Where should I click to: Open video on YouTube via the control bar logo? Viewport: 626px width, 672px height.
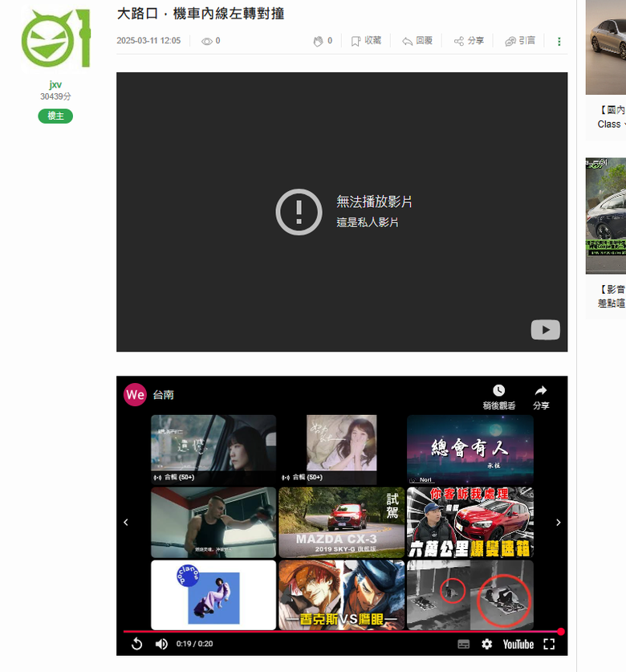[518, 644]
